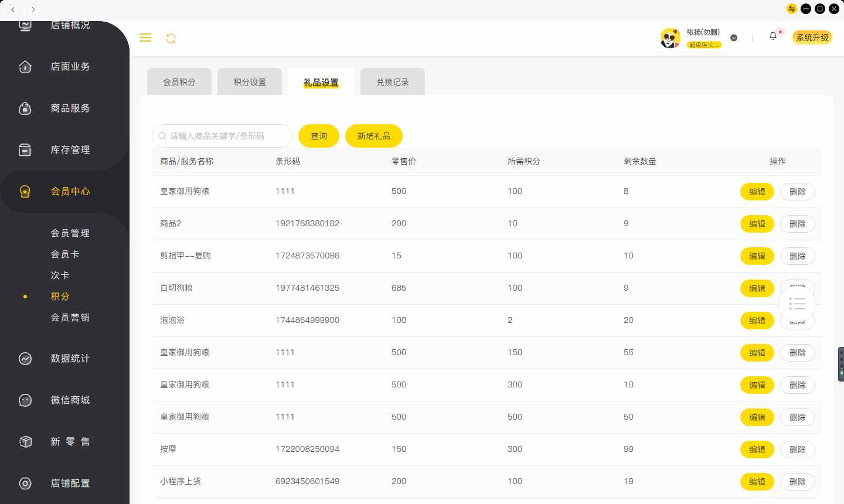
Task: Switch to the 会员积分 tab
Action: click(x=179, y=82)
